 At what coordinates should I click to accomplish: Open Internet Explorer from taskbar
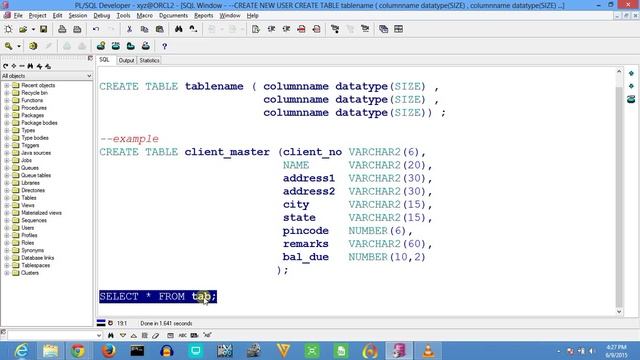21,351
